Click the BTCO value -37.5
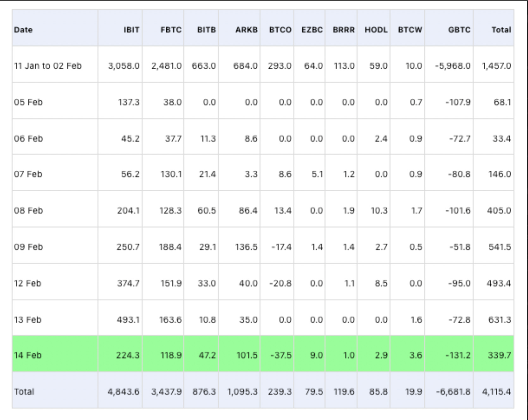This screenshot has height=420, width=528. coord(281,355)
